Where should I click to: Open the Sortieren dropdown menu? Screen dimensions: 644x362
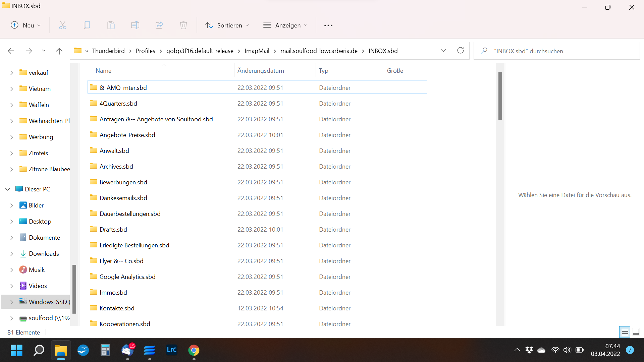point(227,25)
